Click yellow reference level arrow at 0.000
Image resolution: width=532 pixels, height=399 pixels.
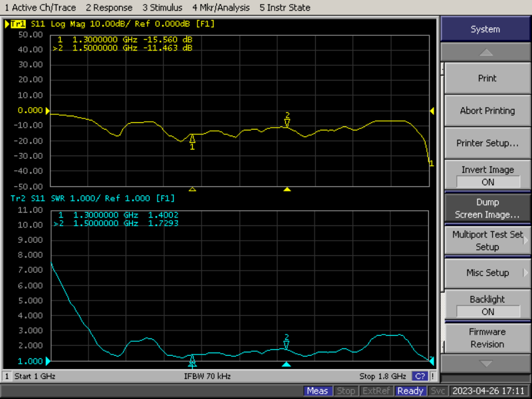click(48, 110)
